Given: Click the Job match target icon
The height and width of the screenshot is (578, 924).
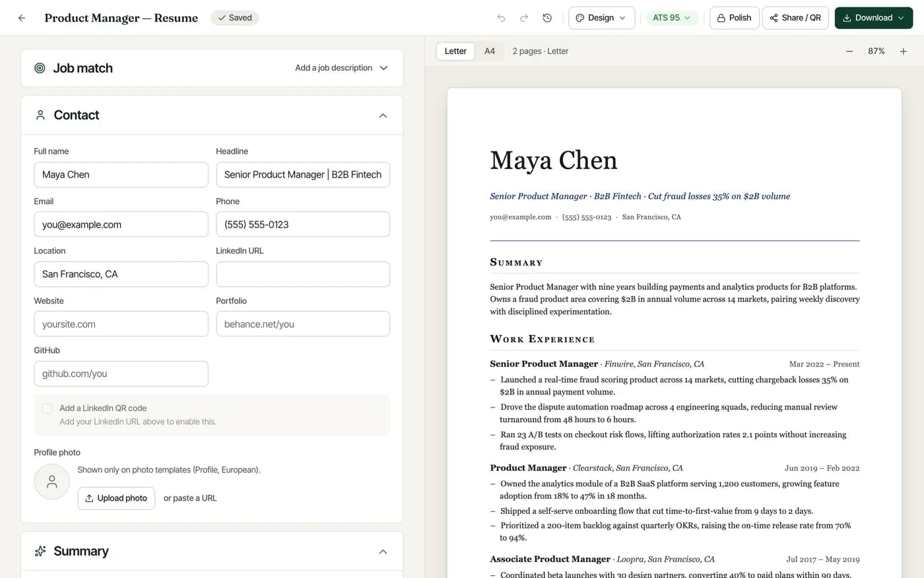Looking at the screenshot, I should pyautogui.click(x=40, y=68).
